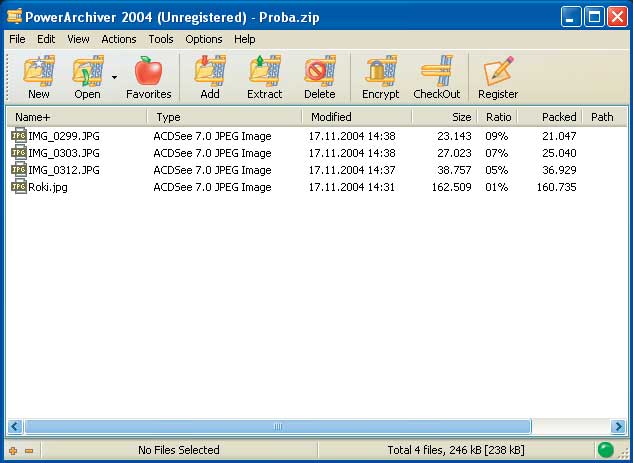The height and width of the screenshot is (463, 633).
Task: Sort by the Size column header
Action: tap(445, 117)
